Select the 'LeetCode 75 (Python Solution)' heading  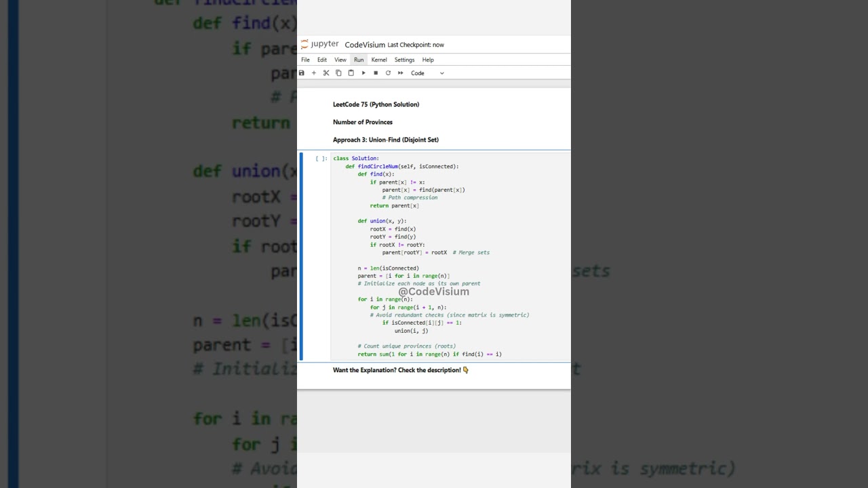[x=376, y=104]
